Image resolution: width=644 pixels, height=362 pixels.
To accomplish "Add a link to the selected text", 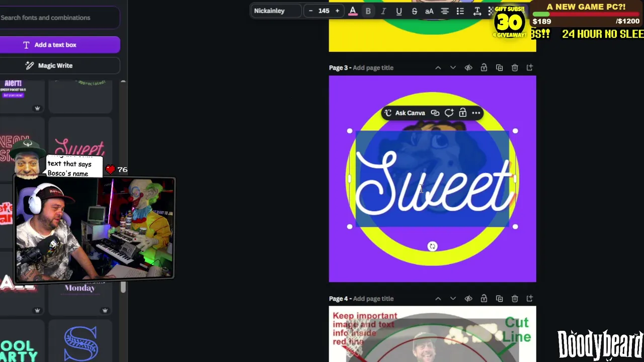I will coord(435,113).
